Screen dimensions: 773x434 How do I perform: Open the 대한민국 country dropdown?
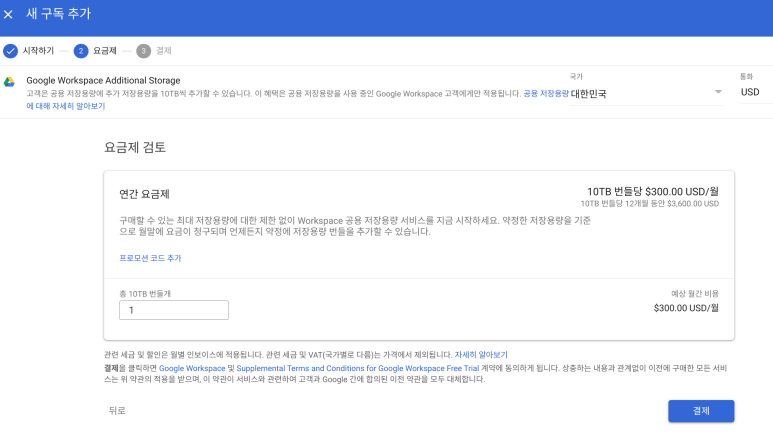tap(647, 93)
